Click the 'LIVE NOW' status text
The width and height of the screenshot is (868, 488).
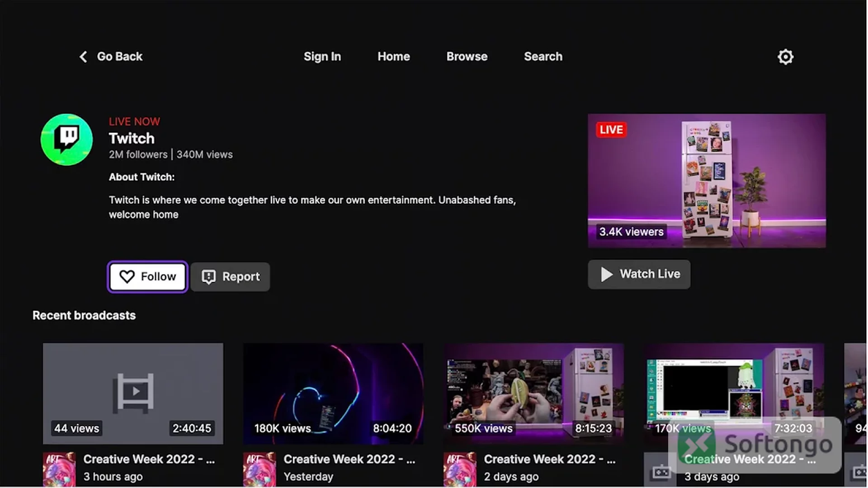(134, 122)
